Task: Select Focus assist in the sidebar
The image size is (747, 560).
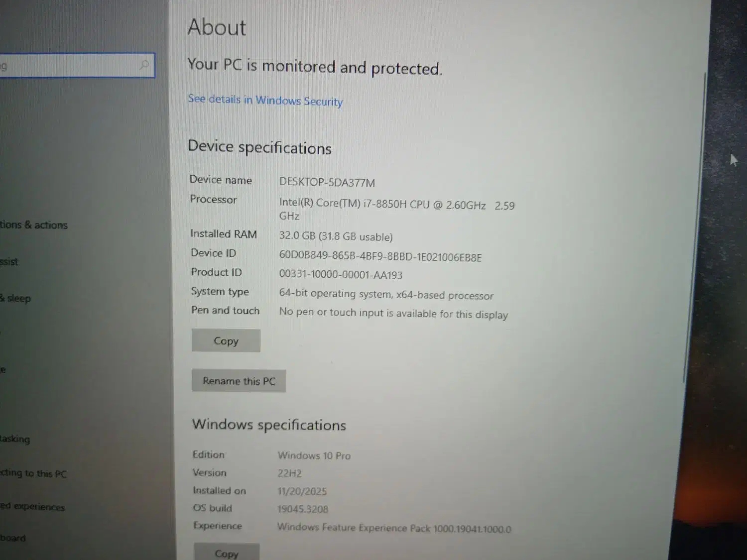Action: coord(9,261)
